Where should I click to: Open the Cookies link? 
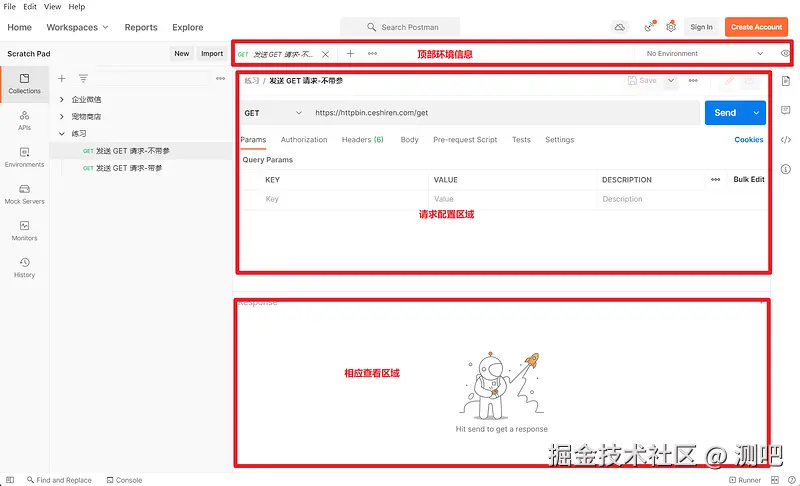click(749, 140)
